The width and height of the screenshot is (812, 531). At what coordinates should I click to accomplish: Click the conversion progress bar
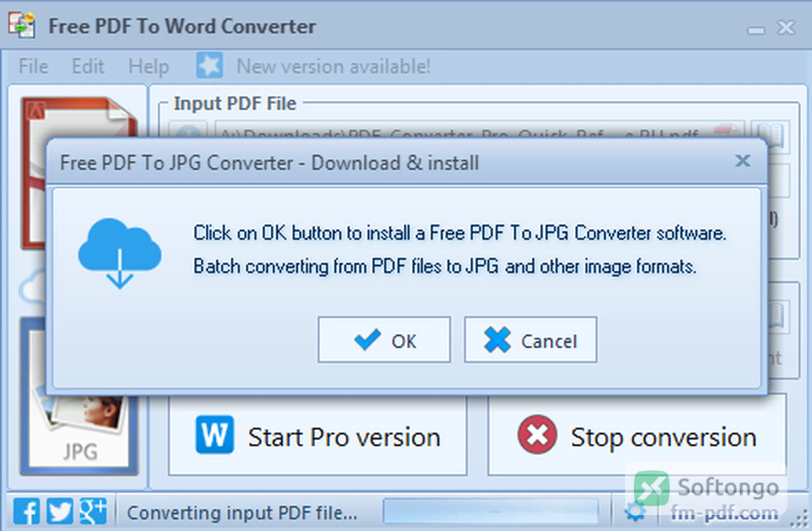pyautogui.click(x=491, y=511)
